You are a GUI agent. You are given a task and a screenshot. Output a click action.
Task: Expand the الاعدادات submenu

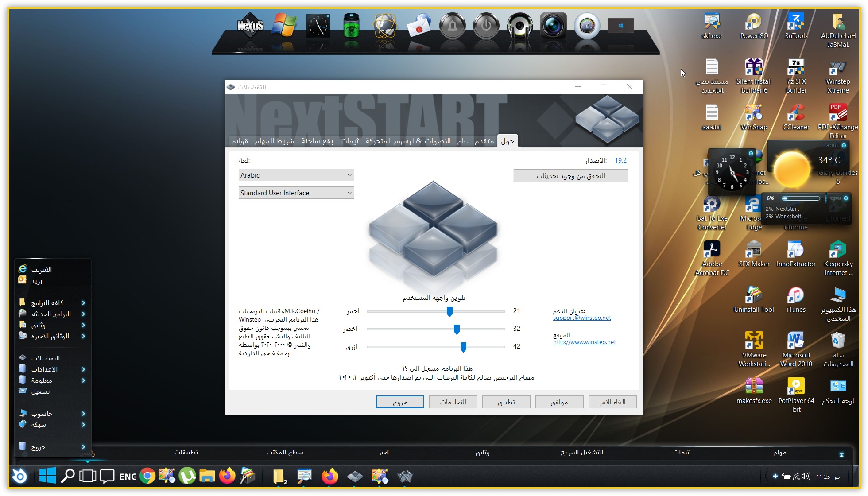point(52,369)
